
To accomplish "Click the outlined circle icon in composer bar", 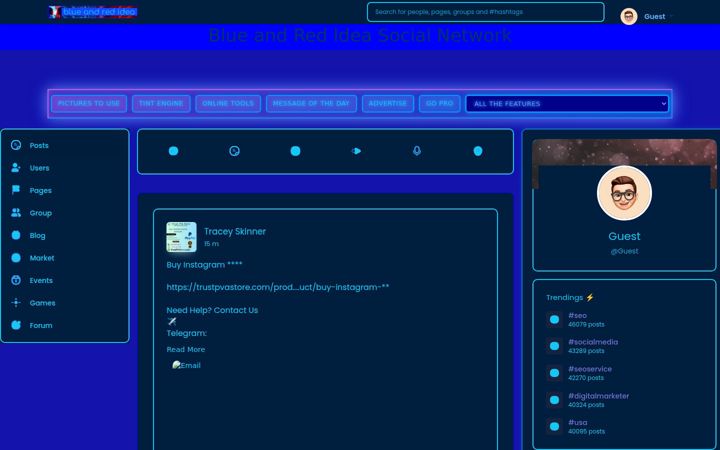I will coord(234,151).
